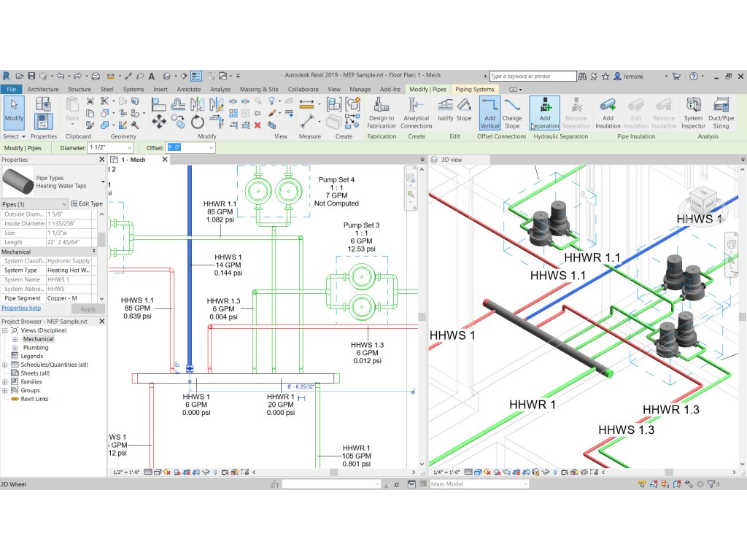Toggle Select Elements by Face in the status bar
Viewport: 747px width, 560px height.
coord(677,484)
